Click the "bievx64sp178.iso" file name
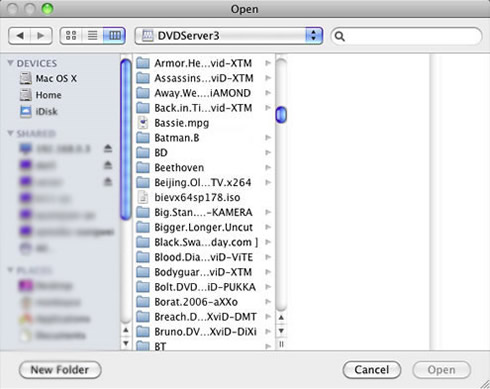490x389 pixels. [x=197, y=197]
